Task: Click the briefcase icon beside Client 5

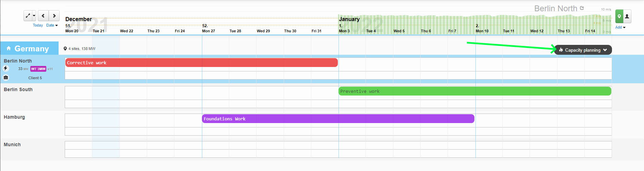Action: [6, 78]
